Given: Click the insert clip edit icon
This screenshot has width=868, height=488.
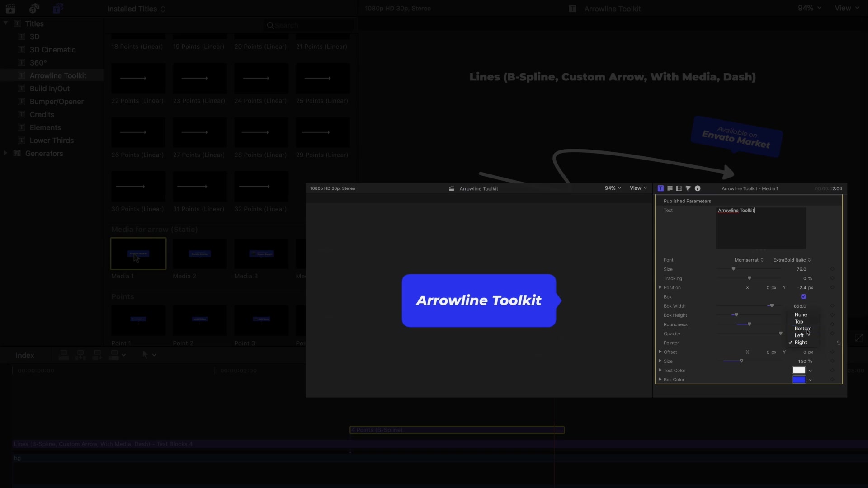Looking at the screenshot, I should (x=80, y=355).
